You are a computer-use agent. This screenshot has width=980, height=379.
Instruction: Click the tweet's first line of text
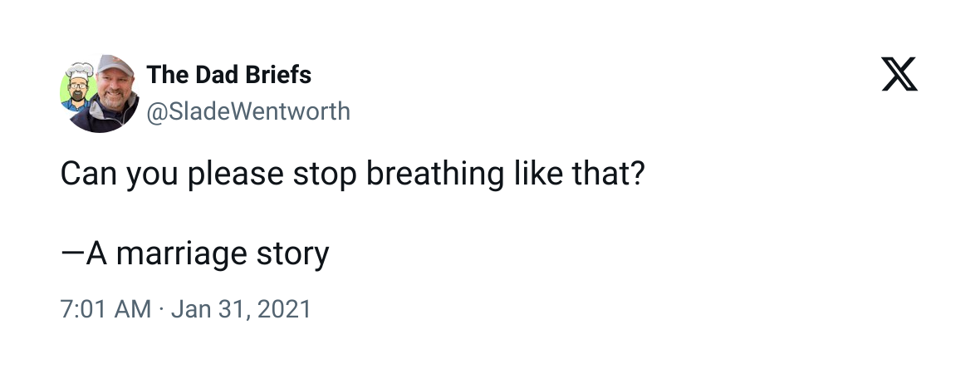click(x=352, y=176)
